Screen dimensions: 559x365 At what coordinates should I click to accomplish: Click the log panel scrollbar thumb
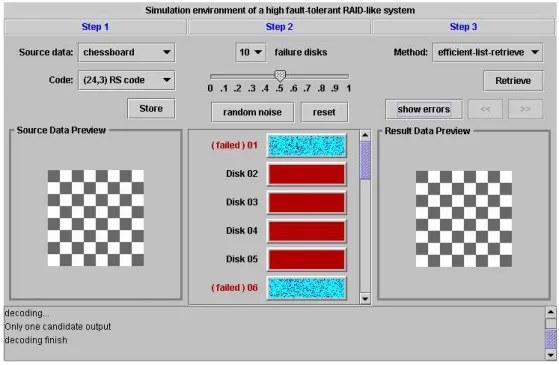pyautogui.click(x=551, y=339)
